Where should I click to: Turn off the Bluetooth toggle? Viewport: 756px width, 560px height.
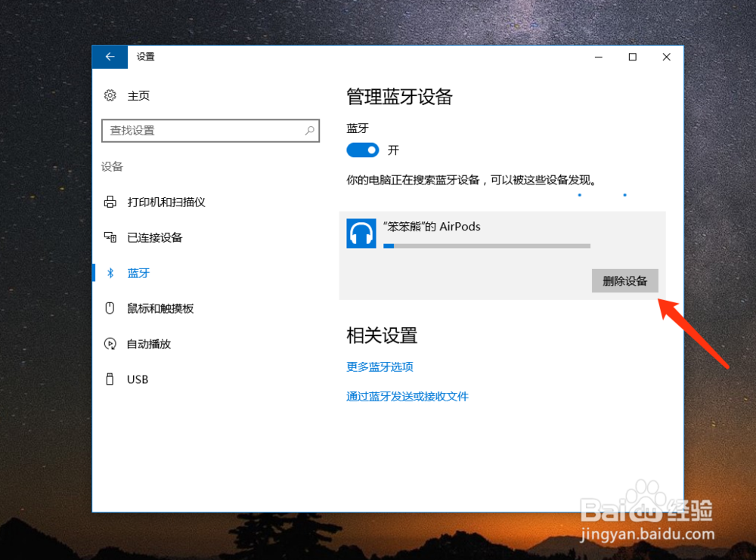point(362,150)
